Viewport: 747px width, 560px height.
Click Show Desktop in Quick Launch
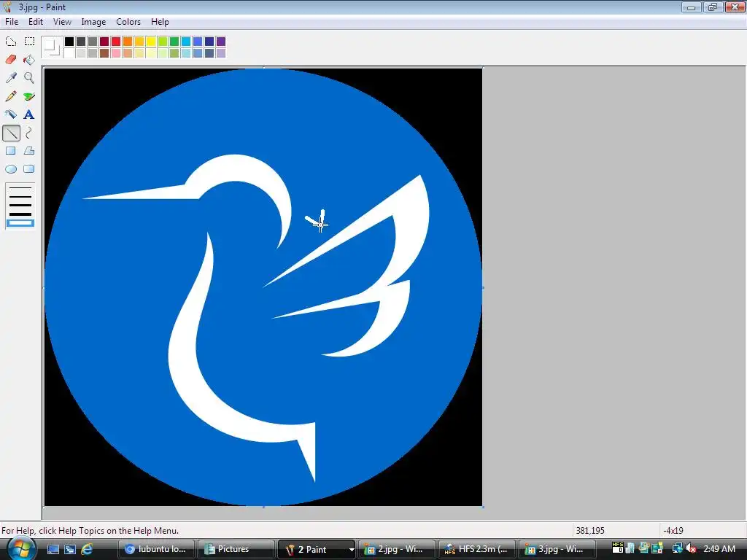tap(53, 549)
